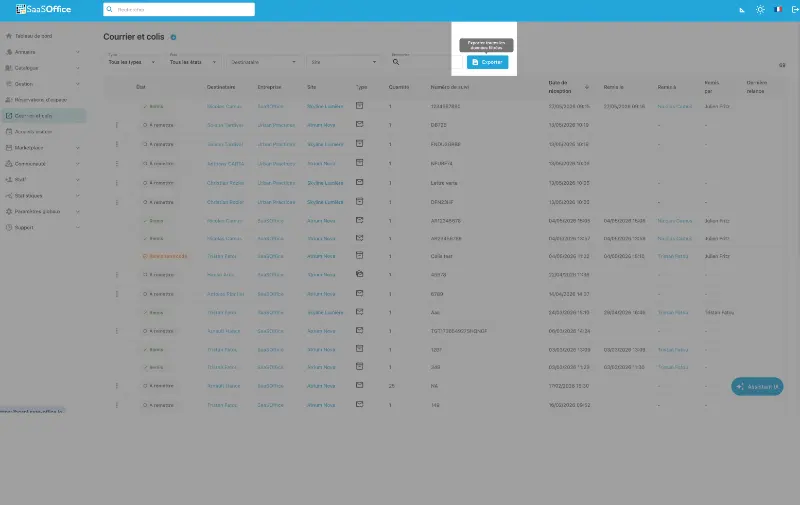The height and width of the screenshot is (505, 800).
Task: Expand the Marketplace sidebar section
Action: pyautogui.click(x=42, y=148)
